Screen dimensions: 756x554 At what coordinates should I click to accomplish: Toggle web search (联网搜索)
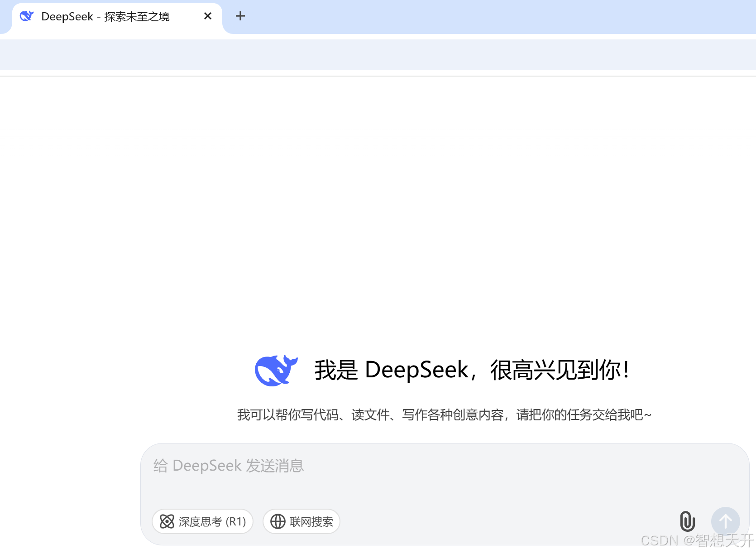pos(301,521)
